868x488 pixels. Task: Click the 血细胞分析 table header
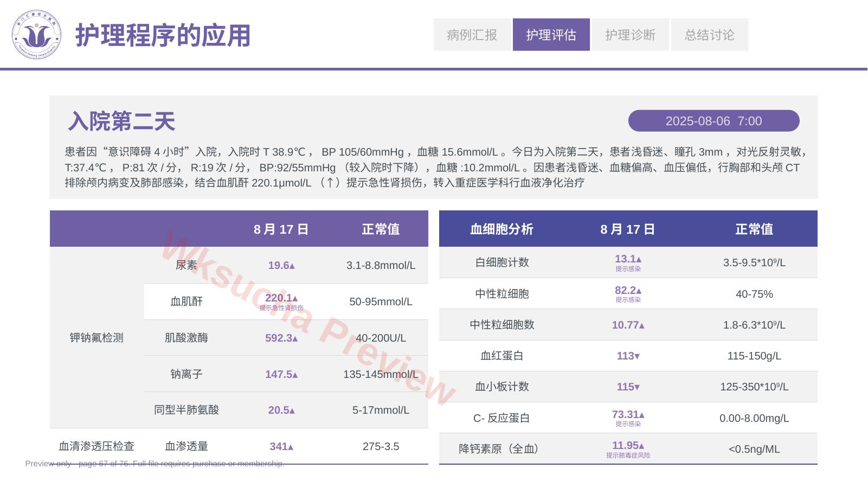[x=501, y=229]
